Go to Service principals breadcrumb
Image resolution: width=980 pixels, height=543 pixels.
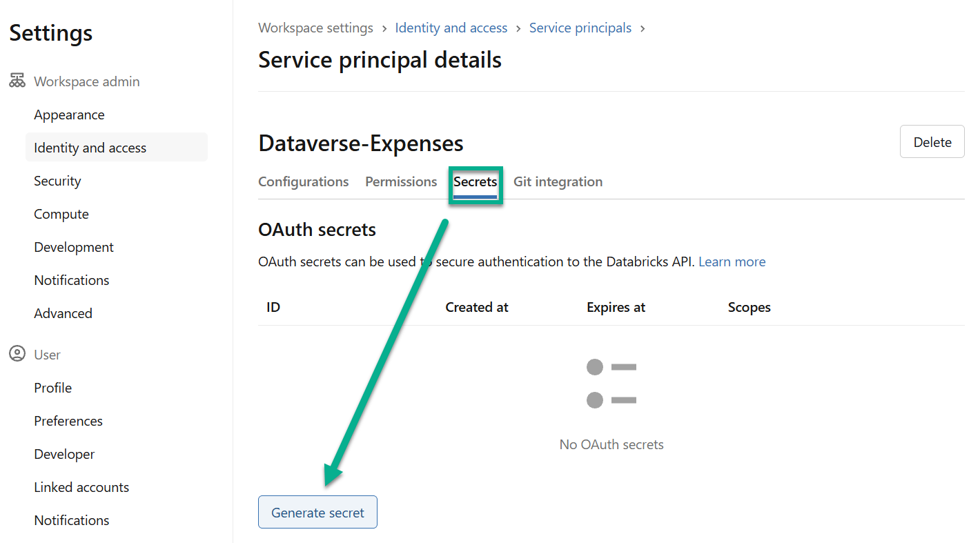pyautogui.click(x=580, y=28)
